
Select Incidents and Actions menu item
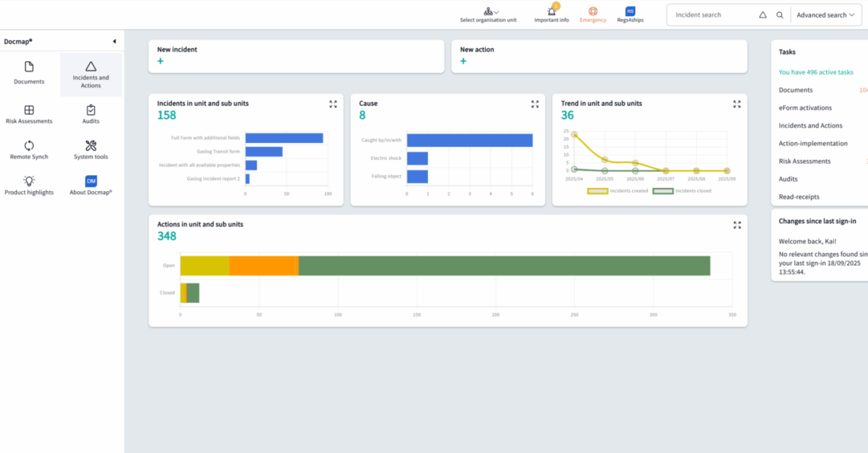91,75
